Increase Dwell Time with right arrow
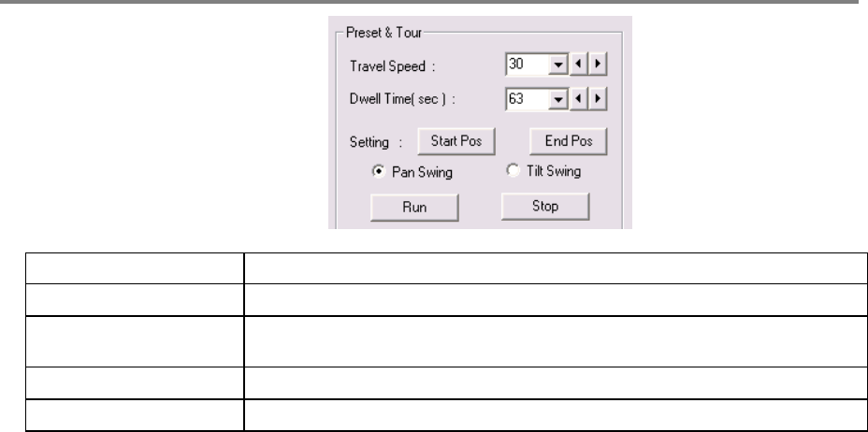Image resolution: width=868 pixels, height=432 pixels. [x=597, y=97]
